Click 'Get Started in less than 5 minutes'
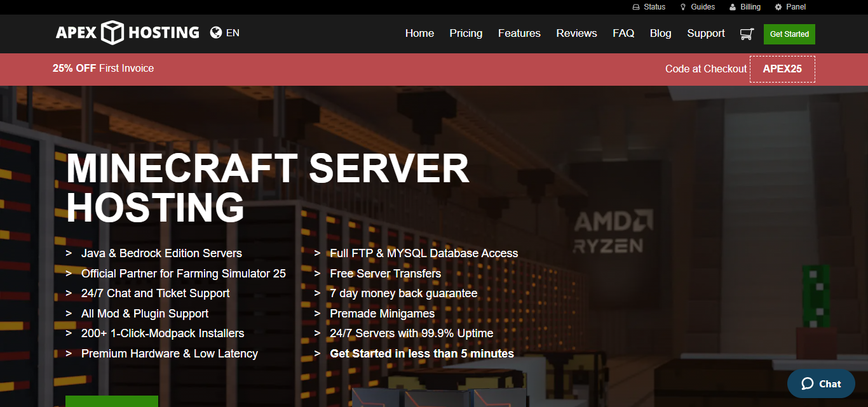 click(x=422, y=354)
